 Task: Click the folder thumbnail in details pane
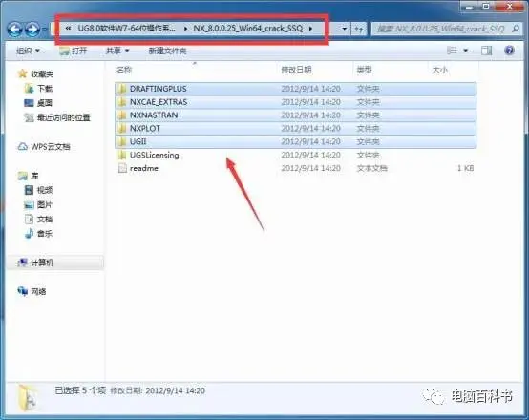28,398
